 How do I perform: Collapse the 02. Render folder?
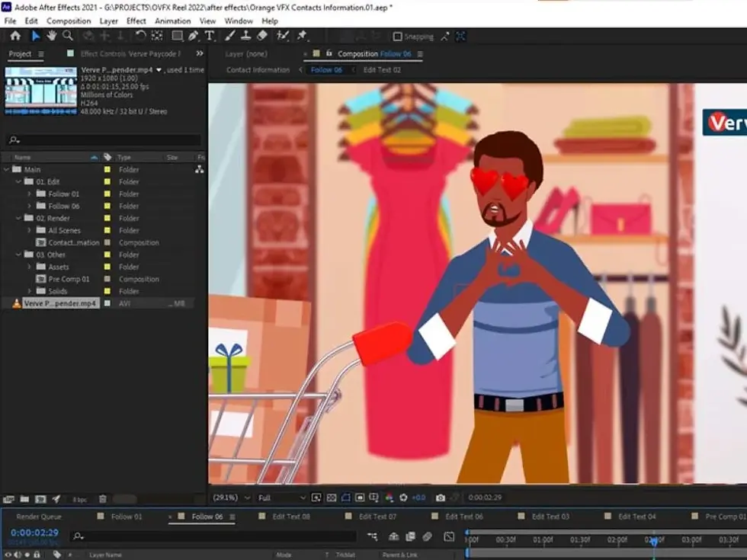click(x=17, y=219)
